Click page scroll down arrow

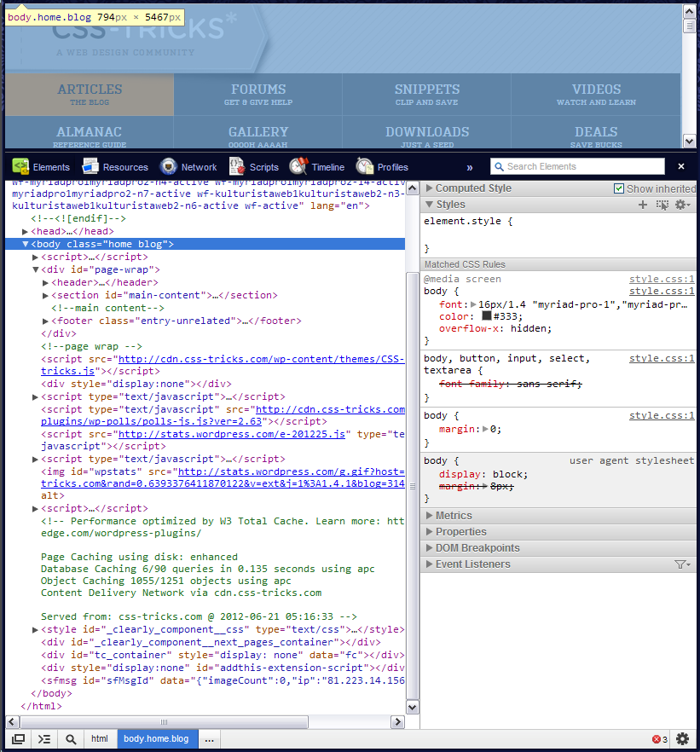pos(689,141)
